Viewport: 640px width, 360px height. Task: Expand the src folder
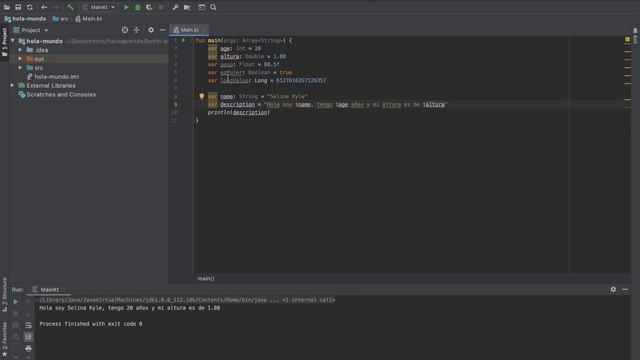pos(20,68)
